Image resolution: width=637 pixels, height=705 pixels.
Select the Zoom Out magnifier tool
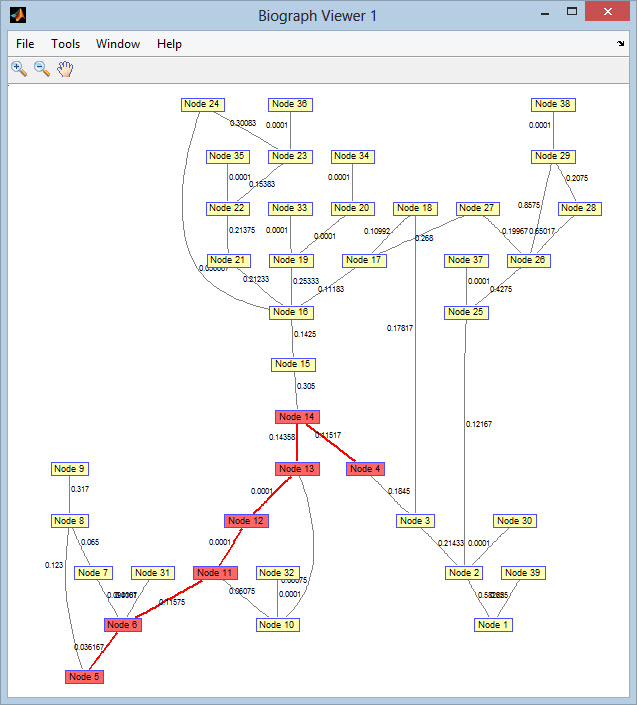pyautogui.click(x=42, y=69)
